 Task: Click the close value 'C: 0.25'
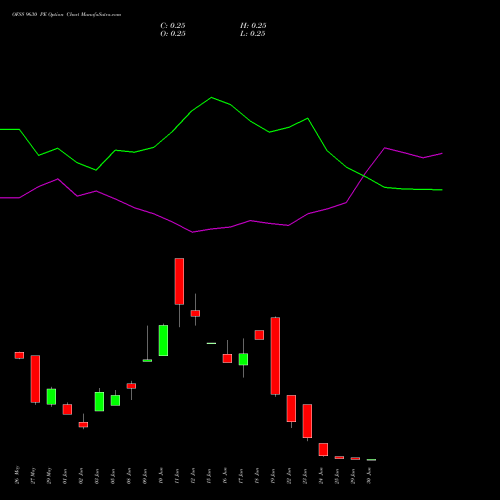(173, 26)
